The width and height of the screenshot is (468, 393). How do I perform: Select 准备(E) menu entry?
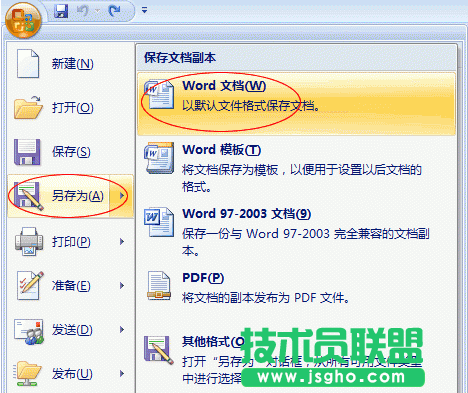click(70, 286)
